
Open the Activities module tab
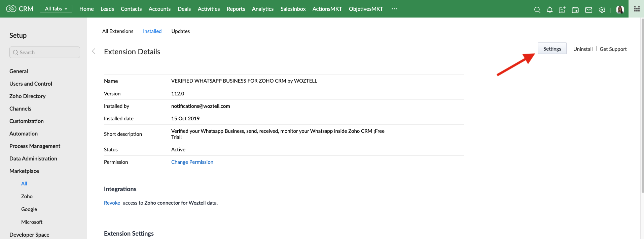click(209, 9)
